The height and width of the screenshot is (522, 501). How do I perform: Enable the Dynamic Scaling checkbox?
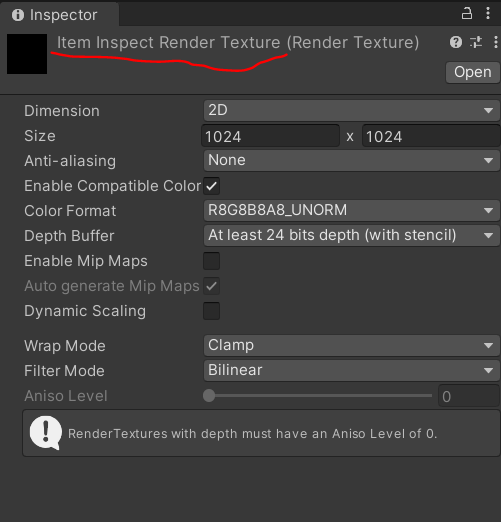211,311
